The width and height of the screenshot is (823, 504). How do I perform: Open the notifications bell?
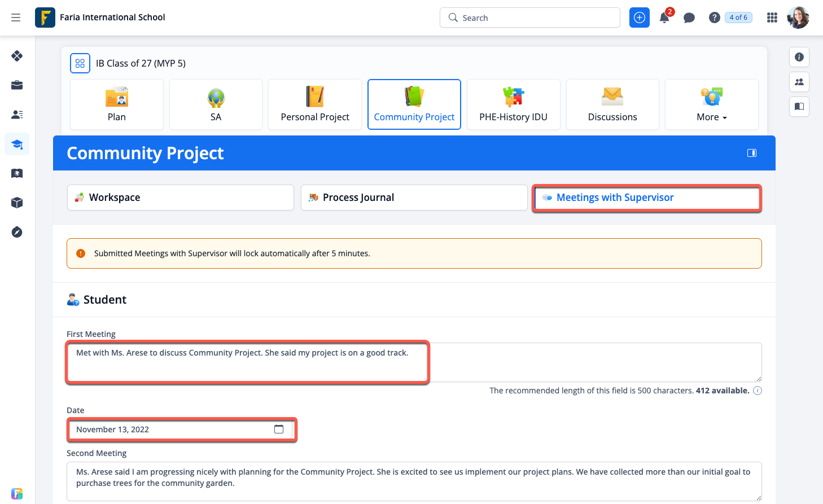[x=664, y=17]
